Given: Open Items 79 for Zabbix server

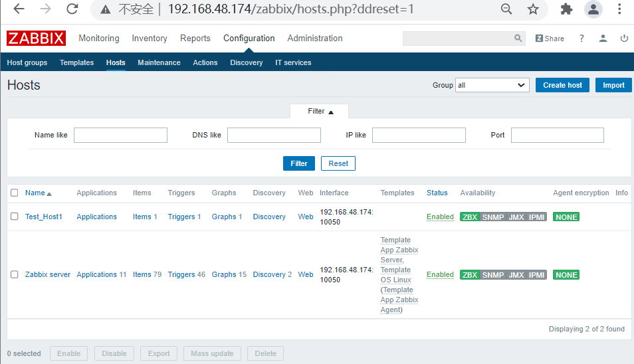Looking at the screenshot, I should click(x=142, y=274).
